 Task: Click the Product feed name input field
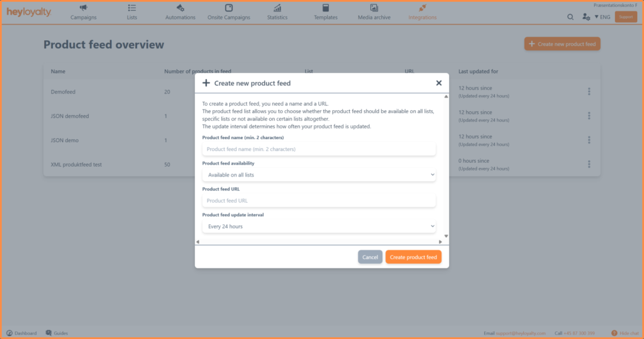coord(319,149)
